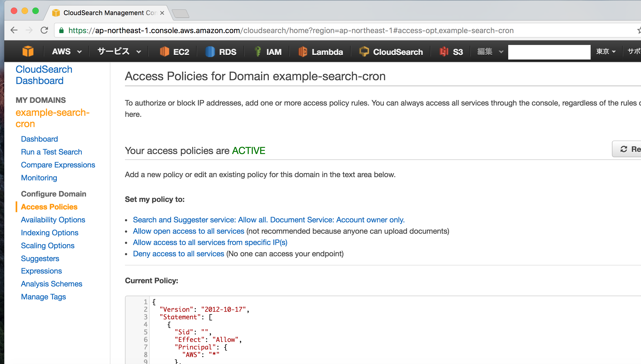Click the "Sid" line in policy editor

[193, 332]
